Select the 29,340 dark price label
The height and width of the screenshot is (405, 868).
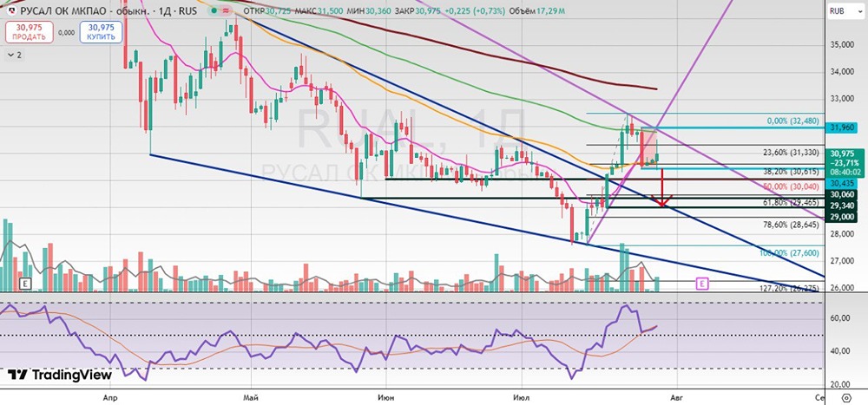pos(842,205)
